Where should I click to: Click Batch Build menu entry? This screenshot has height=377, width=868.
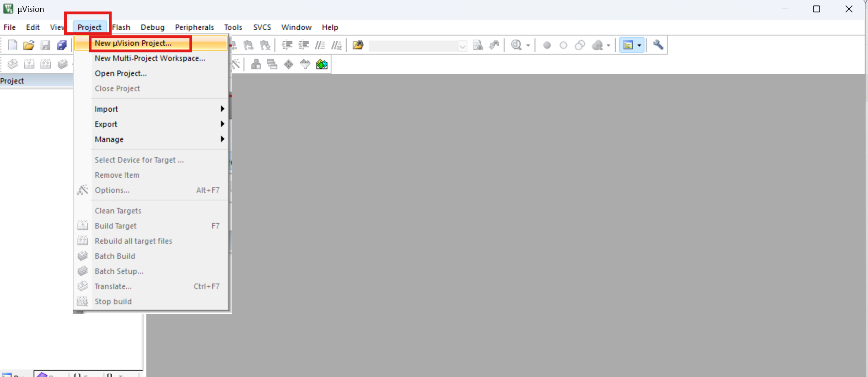[151, 256]
